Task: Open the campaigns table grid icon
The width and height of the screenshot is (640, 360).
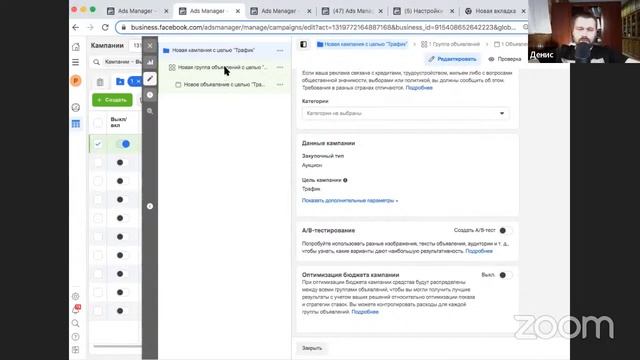Action: pos(76,124)
